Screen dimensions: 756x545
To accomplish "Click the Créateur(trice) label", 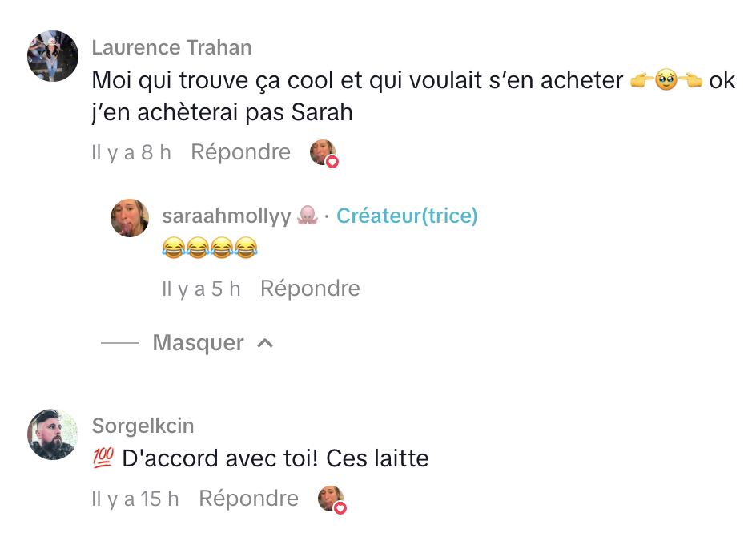I will coord(407,216).
